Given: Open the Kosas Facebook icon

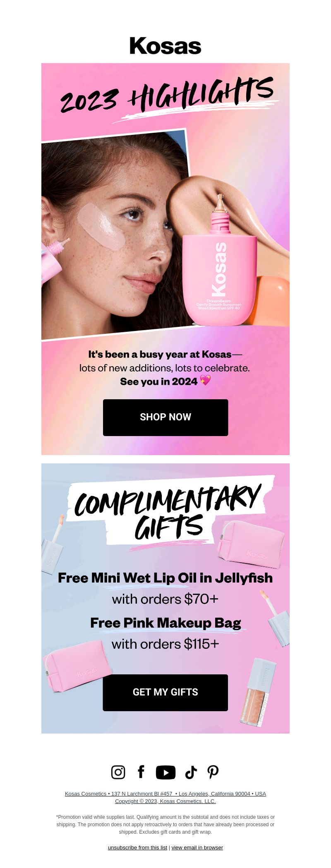Looking at the screenshot, I should 141,772.
